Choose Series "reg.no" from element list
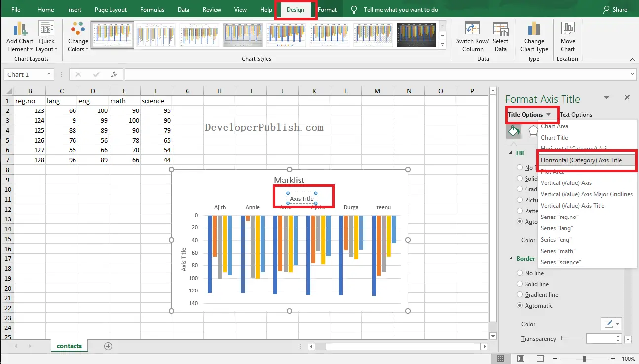Viewport: 639px width, 364px height. pyautogui.click(x=560, y=217)
